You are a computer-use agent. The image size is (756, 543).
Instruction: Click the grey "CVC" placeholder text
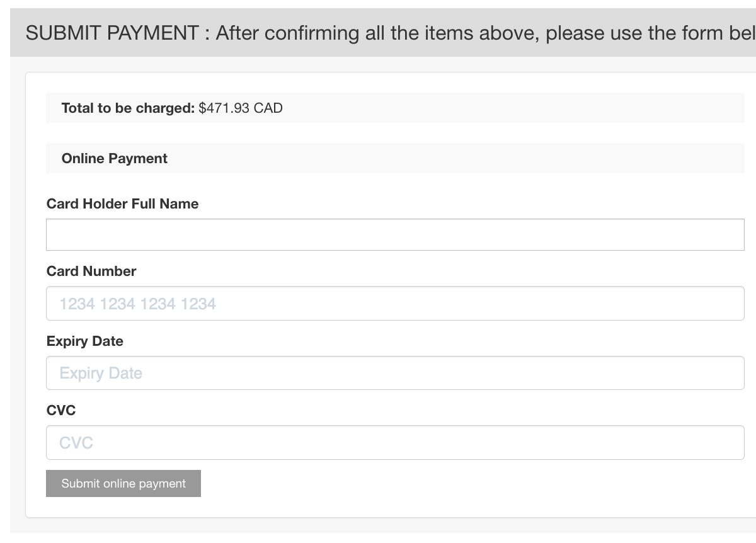coord(76,443)
